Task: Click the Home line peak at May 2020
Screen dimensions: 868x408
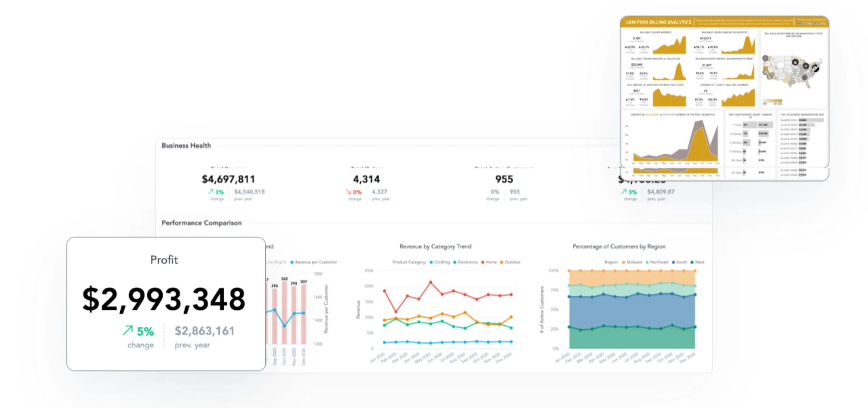Action: point(430,282)
